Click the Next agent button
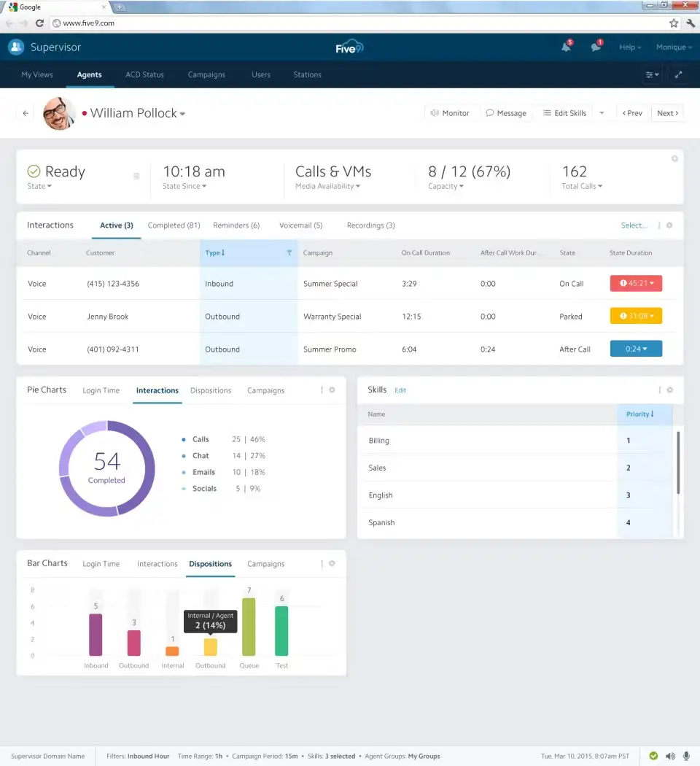 [x=666, y=112]
